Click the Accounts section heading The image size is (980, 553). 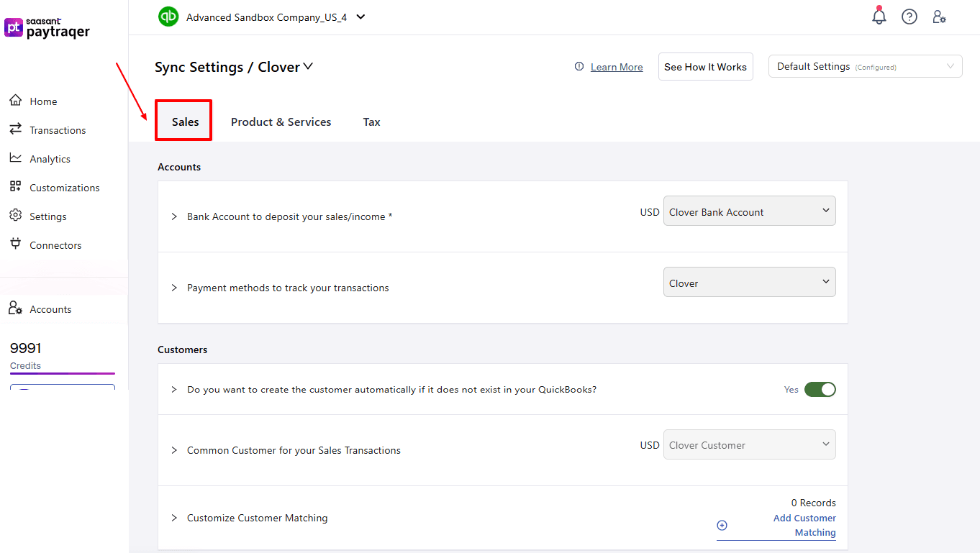tap(179, 167)
